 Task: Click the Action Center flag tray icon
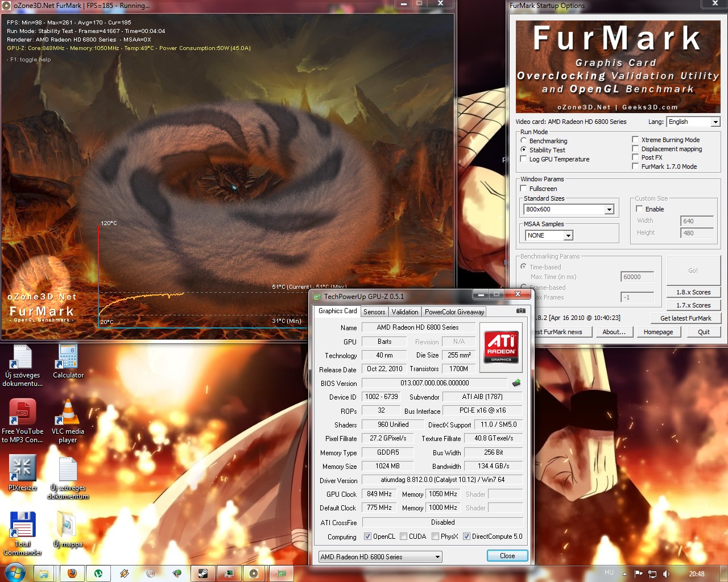coord(638,573)
